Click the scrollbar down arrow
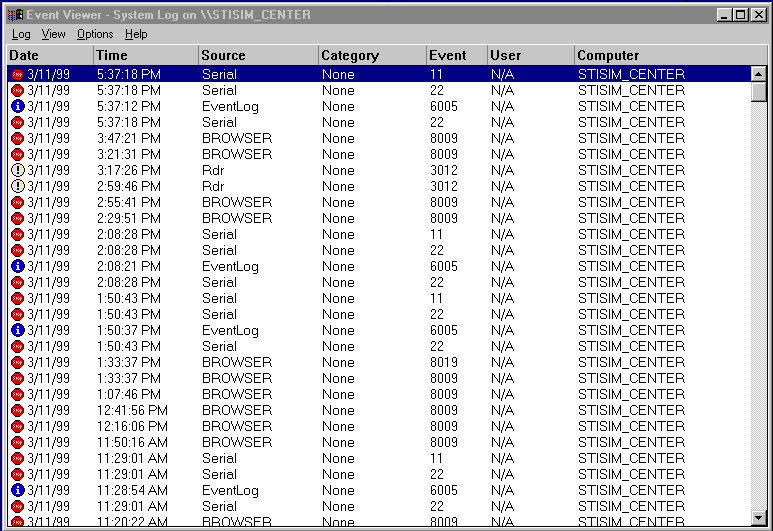Viewport: 773px width, 531px height. [x=758, y=517]
